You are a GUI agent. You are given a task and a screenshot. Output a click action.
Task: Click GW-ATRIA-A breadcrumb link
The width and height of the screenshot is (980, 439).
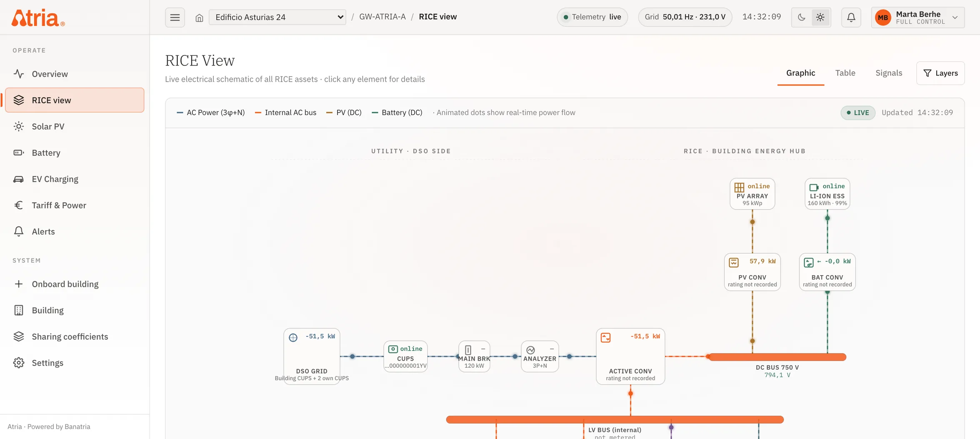[x=382, y=17]
